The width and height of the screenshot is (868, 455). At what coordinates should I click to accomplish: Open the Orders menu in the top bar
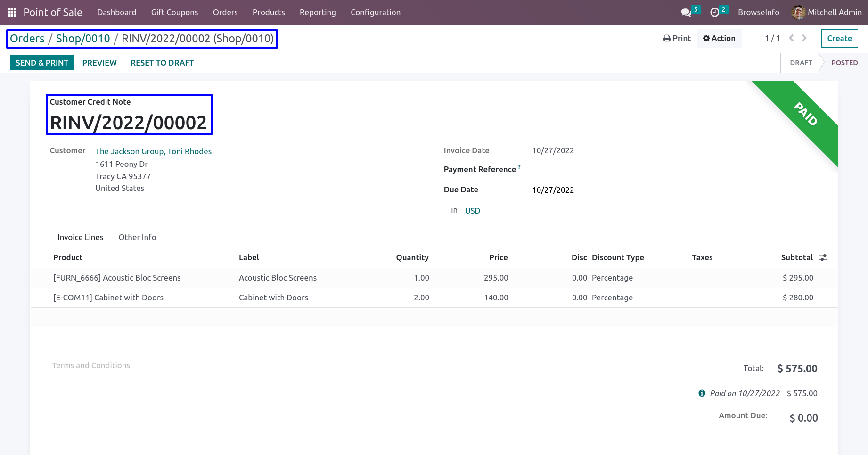tap(225, 12)
